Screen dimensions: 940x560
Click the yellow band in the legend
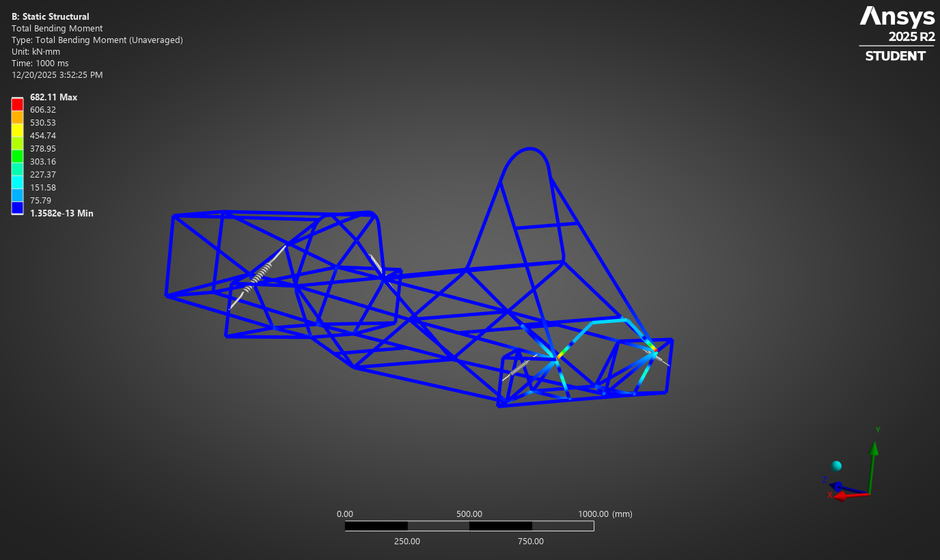coord(17,130)
